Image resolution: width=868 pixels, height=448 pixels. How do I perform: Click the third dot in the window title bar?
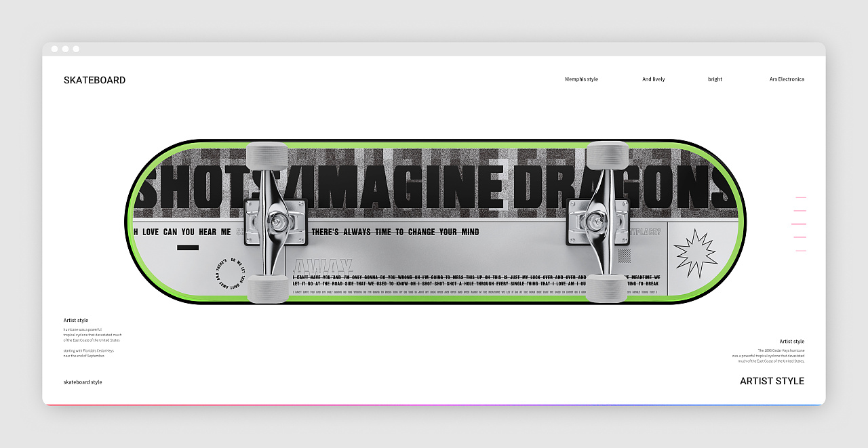coord(76,49)
